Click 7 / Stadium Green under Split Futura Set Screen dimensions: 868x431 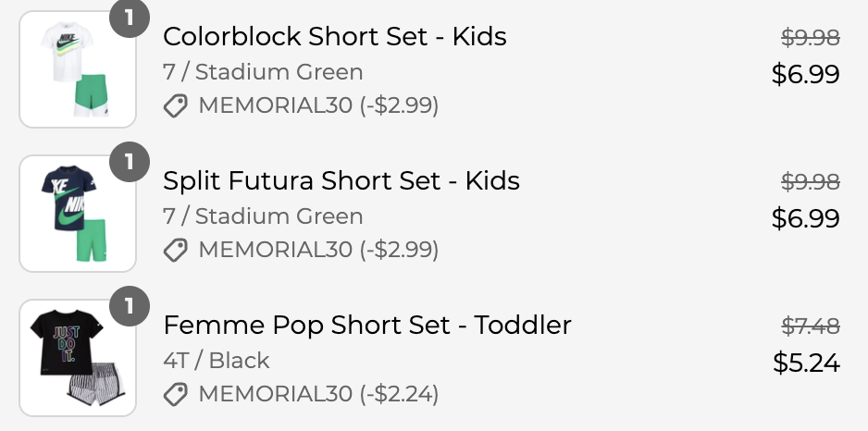click(263, 216)
